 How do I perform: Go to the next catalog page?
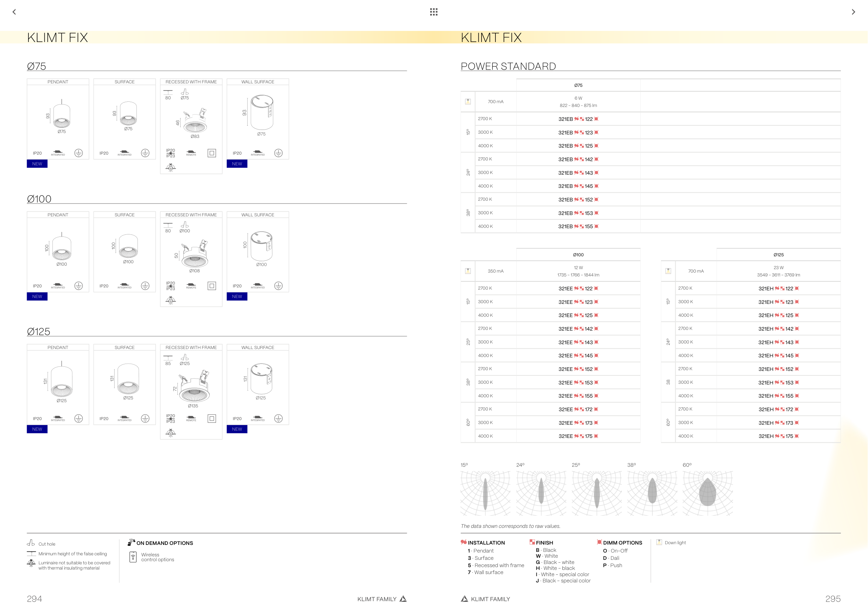(853, 12)
